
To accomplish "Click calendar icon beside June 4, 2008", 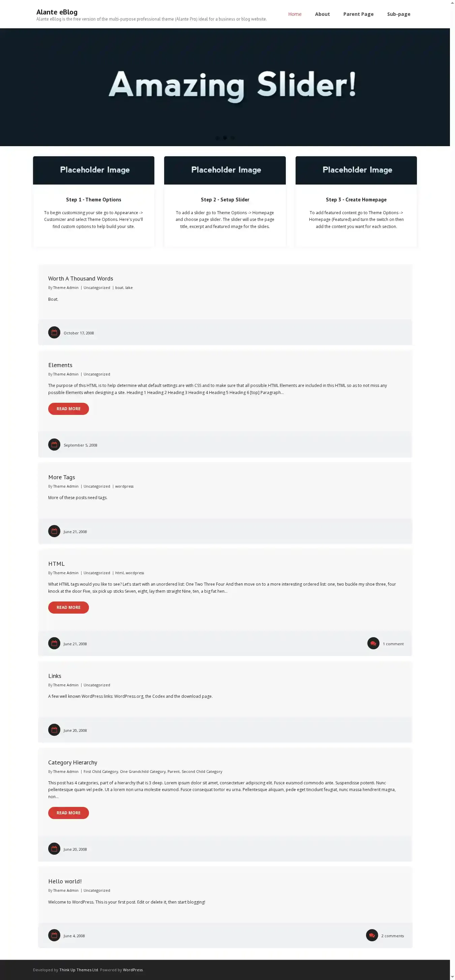I will (x=54, y=936).
